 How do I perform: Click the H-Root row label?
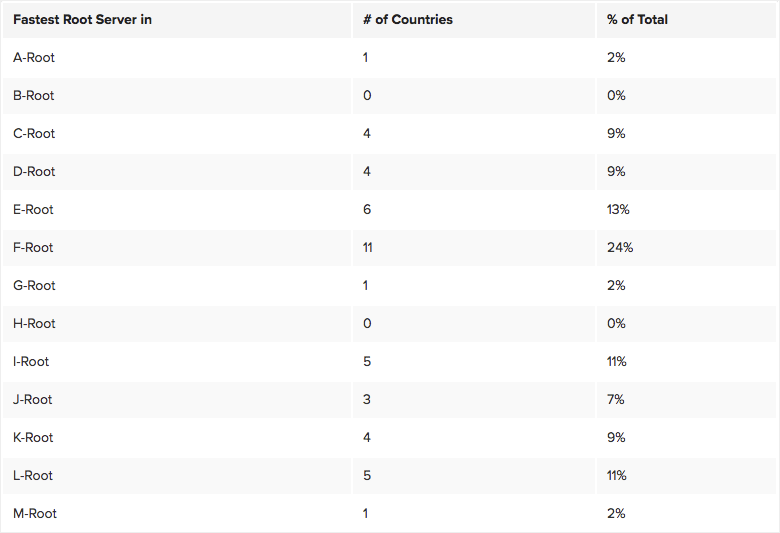coord(34,324)
